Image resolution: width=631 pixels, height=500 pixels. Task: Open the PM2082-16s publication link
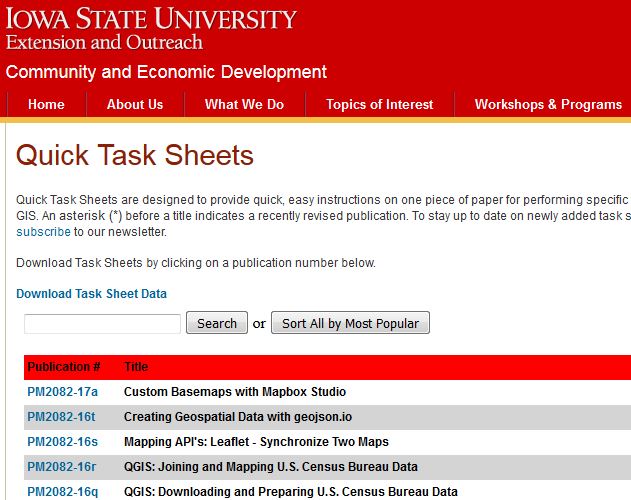(x=62, y=442)
